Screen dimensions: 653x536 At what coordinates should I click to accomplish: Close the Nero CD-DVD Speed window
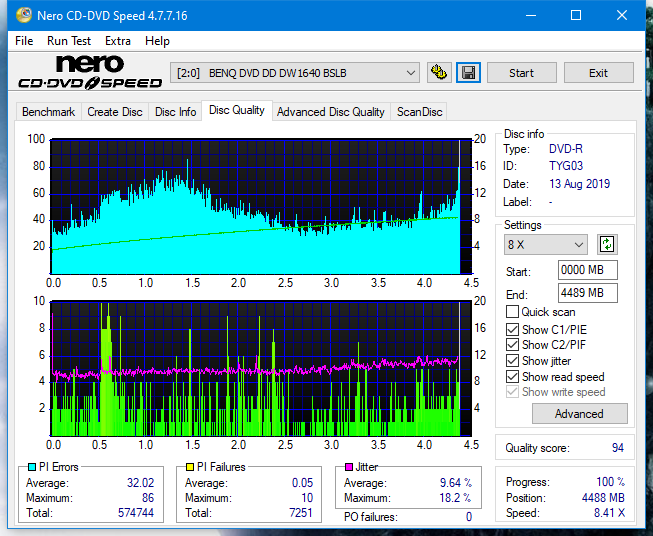pos(622,15)
